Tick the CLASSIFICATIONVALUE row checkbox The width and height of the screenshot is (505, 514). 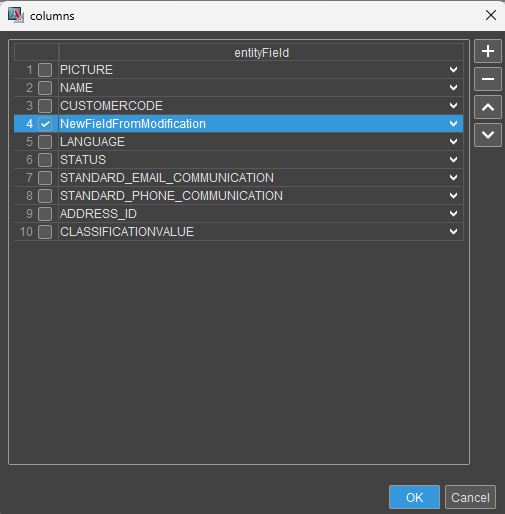[45, 232]
